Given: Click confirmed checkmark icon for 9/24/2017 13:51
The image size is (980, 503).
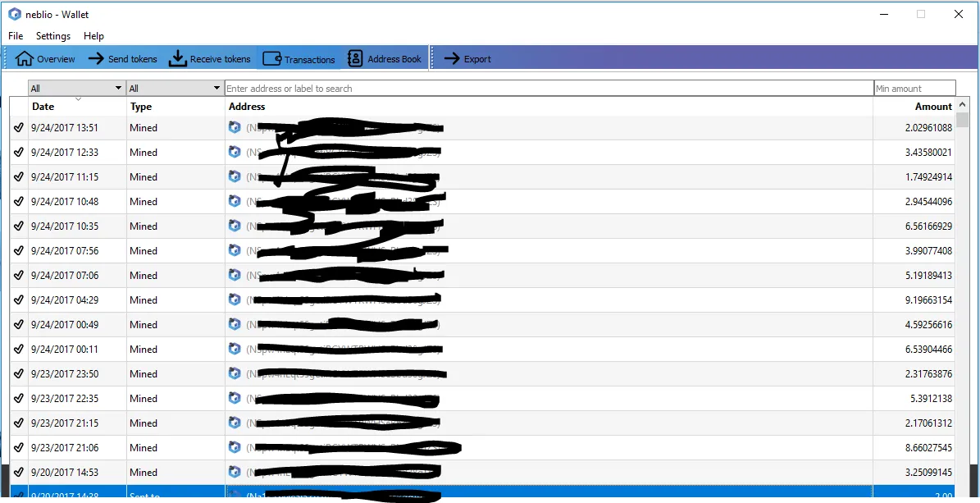Looking at the screenshot, I should point(19,128).
